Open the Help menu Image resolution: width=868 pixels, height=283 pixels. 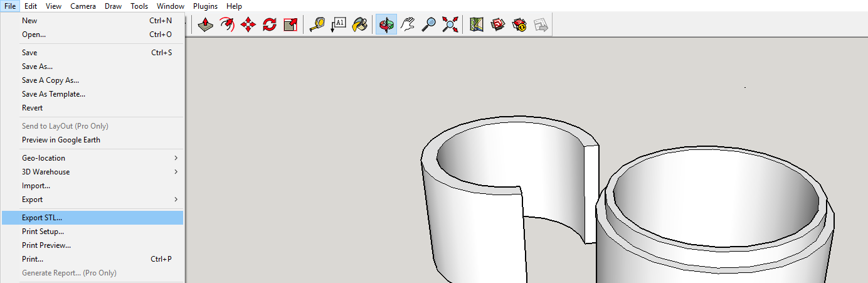click(x=234, y=6)
